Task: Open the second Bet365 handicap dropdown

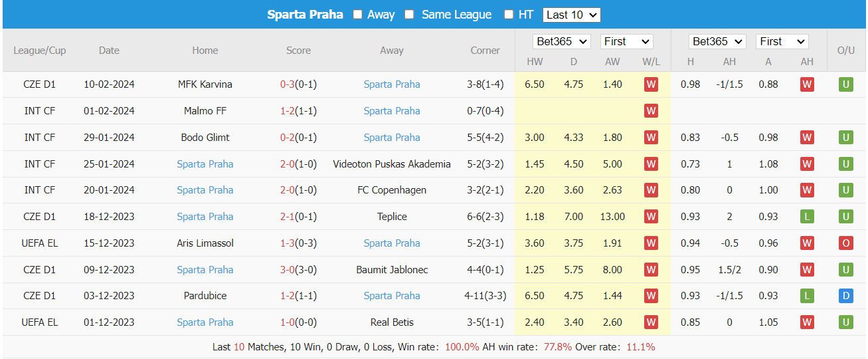Action: 717,41
